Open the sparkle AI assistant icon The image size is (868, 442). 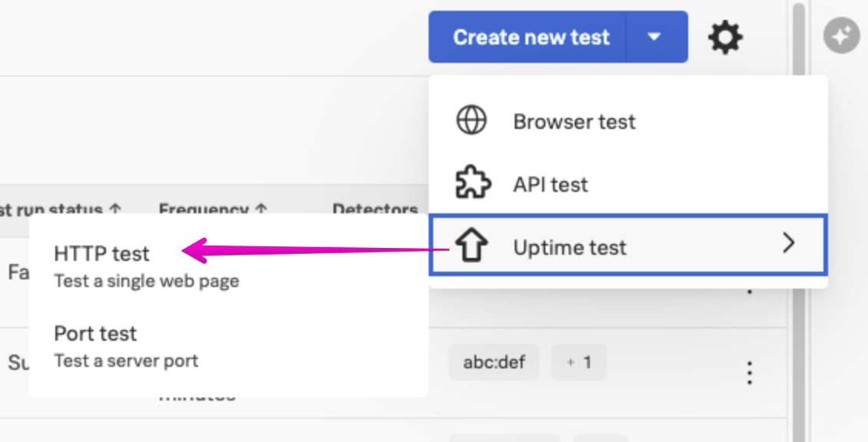(x=842, y=36)
